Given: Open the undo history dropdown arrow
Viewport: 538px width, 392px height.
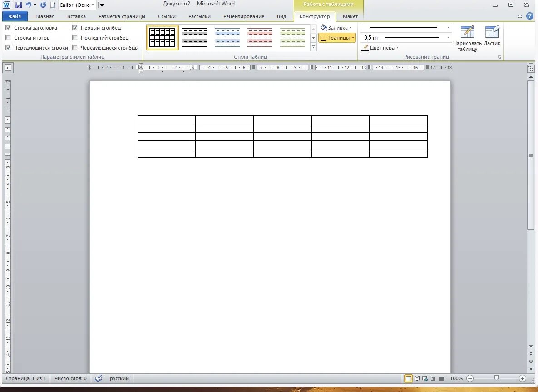Looking at the screenshot, I should pos(35,5).
